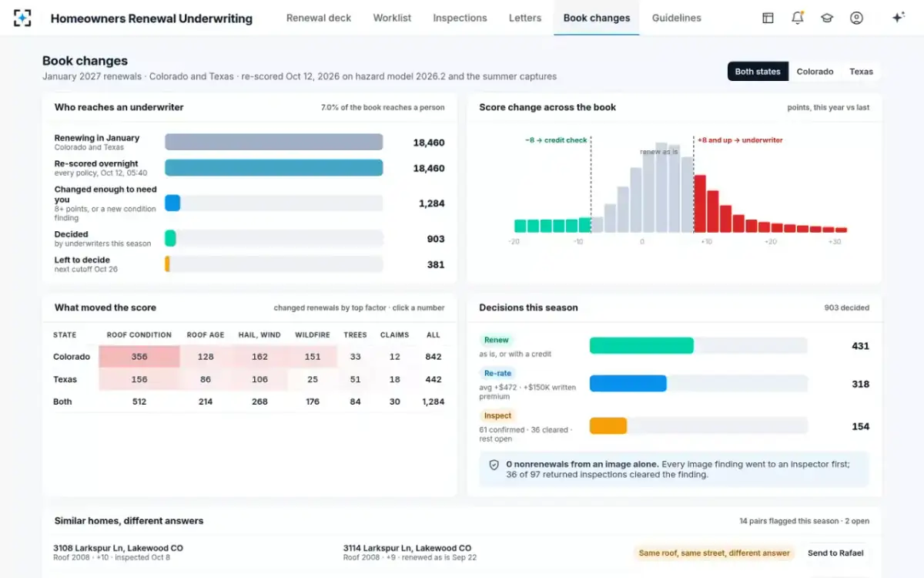This screenshot has height=578, width=924.
Task: Click the Both row wildfire total 176
Action: click(313, 402)
